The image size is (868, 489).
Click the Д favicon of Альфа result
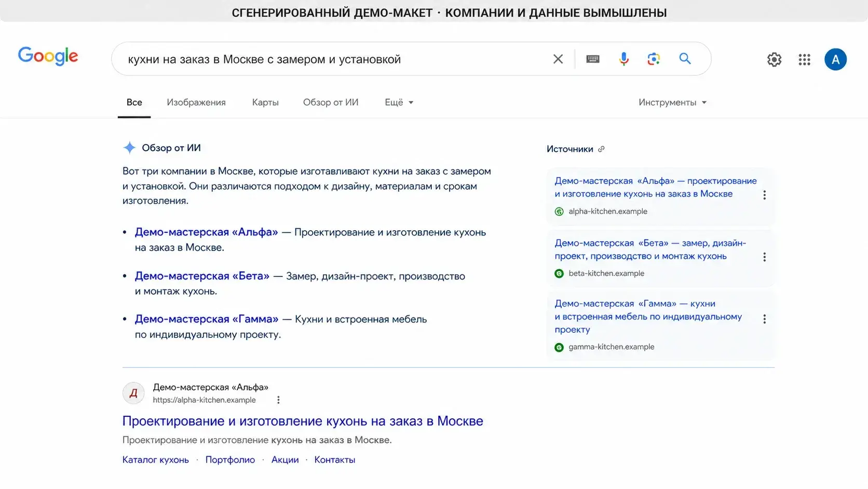133,393
